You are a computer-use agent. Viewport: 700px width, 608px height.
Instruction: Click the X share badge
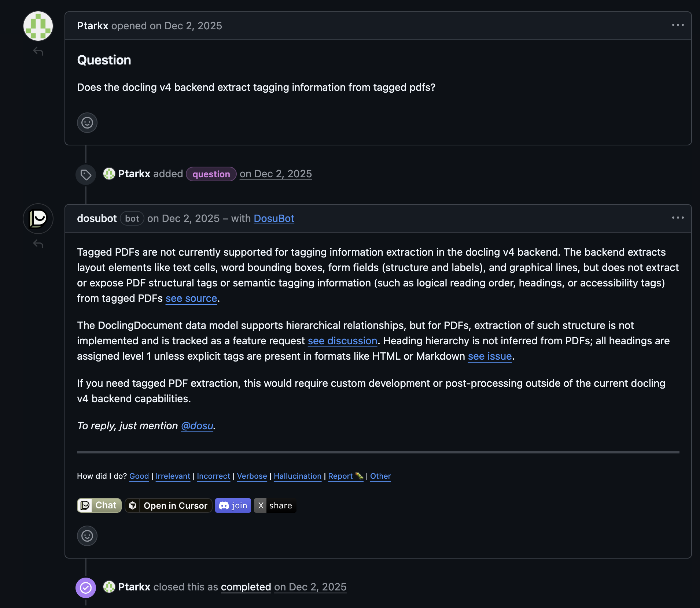[x=275, y=505]
